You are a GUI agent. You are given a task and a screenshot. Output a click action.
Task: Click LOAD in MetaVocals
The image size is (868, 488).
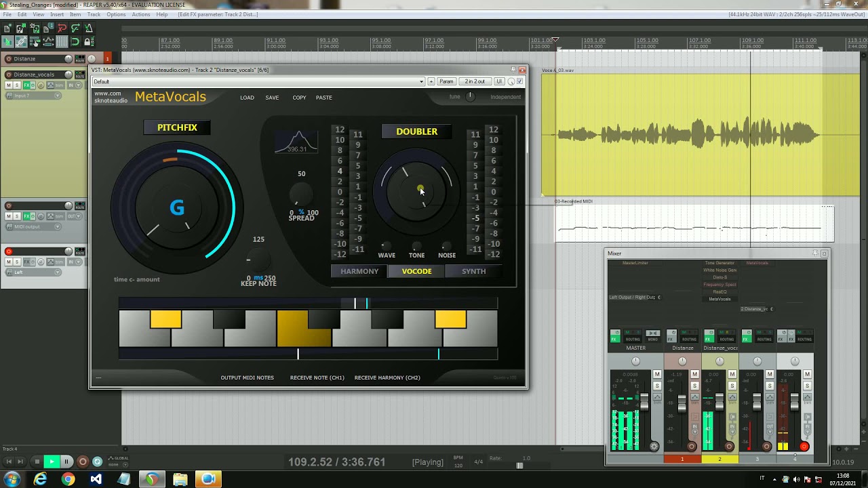[247, 98]
